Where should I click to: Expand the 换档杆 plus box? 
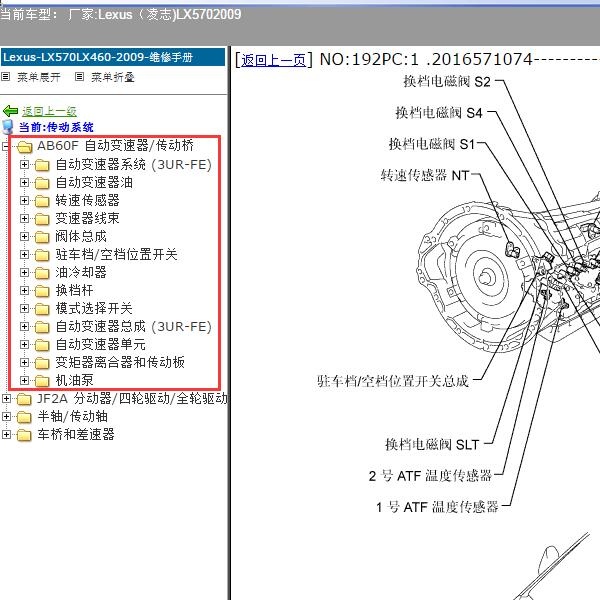[24, 290]
